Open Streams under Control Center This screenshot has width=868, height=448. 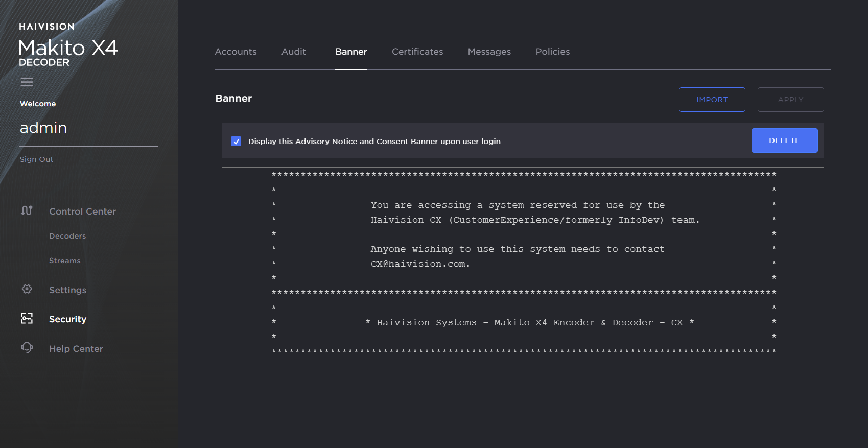coord(65,261)
